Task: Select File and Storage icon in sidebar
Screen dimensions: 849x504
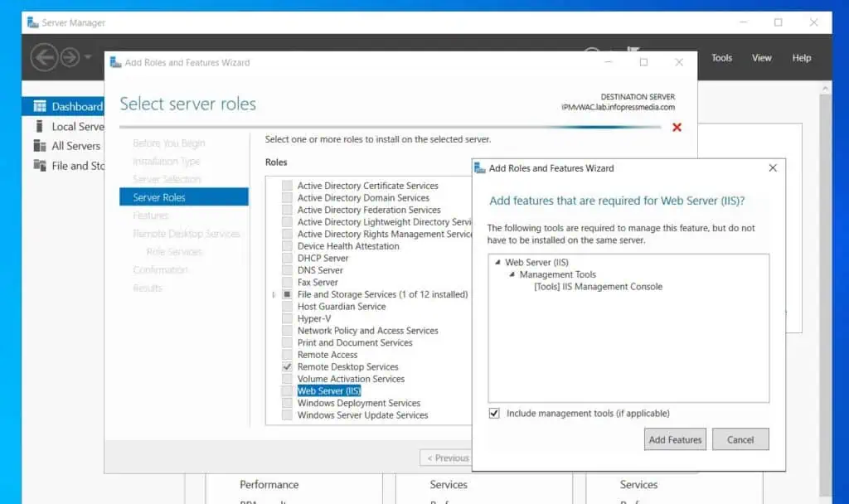Action: pos(40,166)
